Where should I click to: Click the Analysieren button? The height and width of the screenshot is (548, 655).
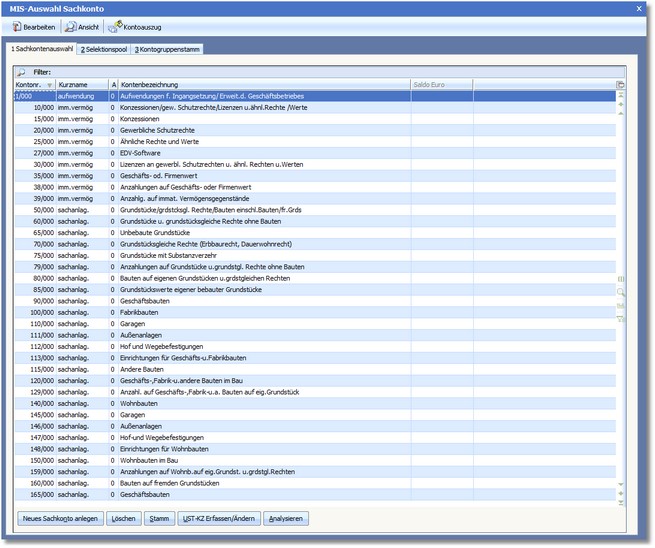[287, 518]
